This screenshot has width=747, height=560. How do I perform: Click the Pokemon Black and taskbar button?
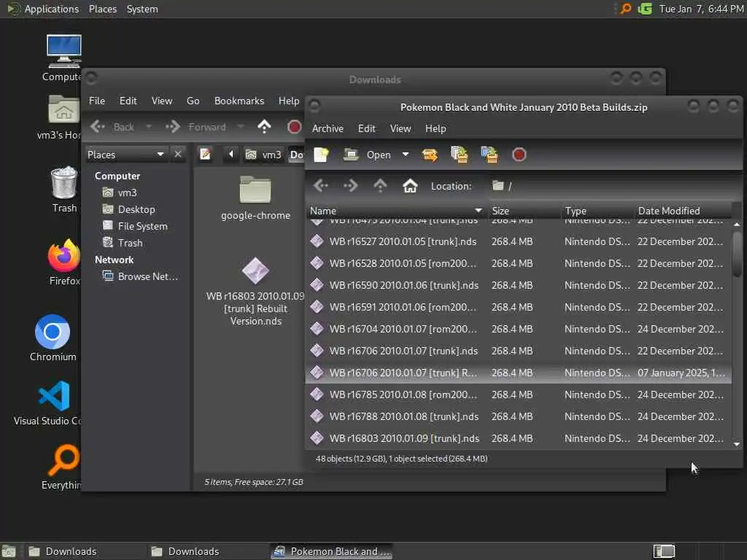tap(332, 551)
